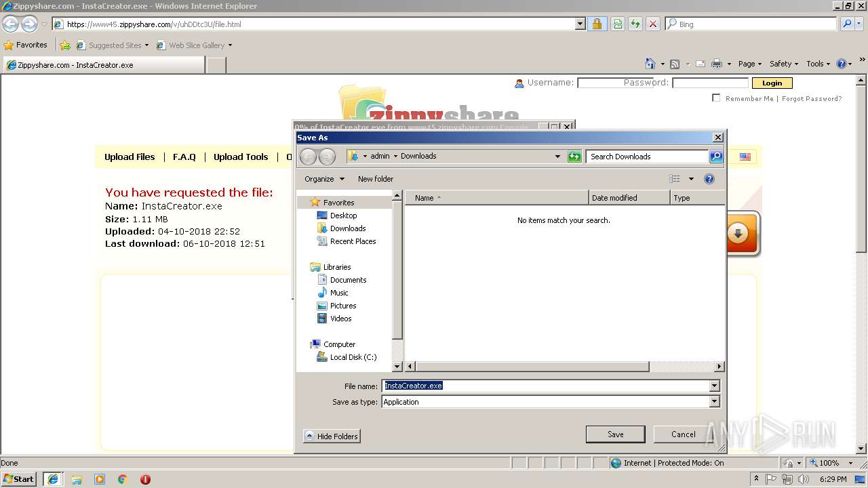Click Upload Tools link
The height and width of the screenshot is (488, 868).
pyautogui.click(x=241, y=157)
